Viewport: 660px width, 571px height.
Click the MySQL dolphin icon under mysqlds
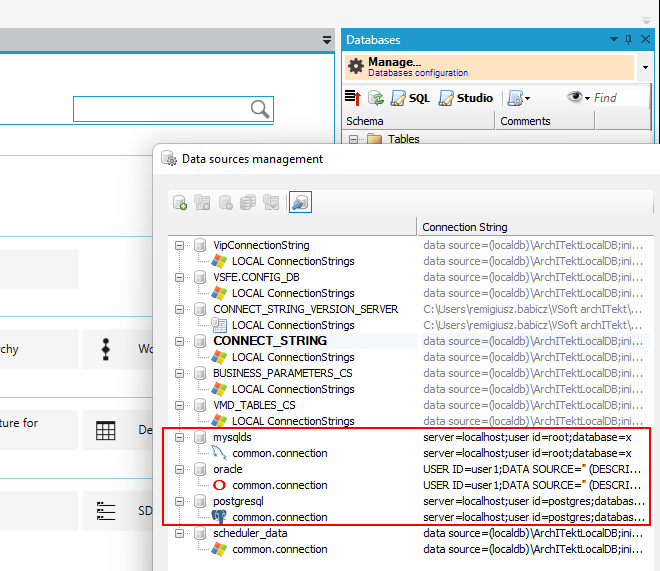pos(219,453)
